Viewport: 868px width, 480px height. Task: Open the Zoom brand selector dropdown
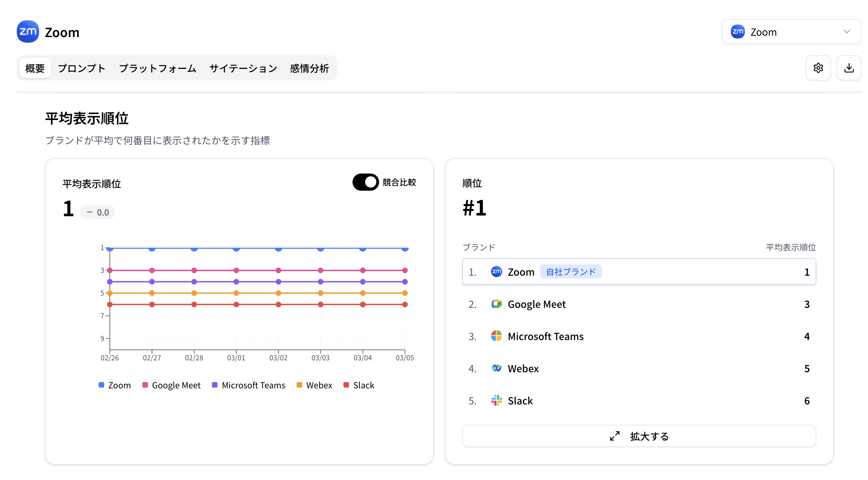pos(791,31)
